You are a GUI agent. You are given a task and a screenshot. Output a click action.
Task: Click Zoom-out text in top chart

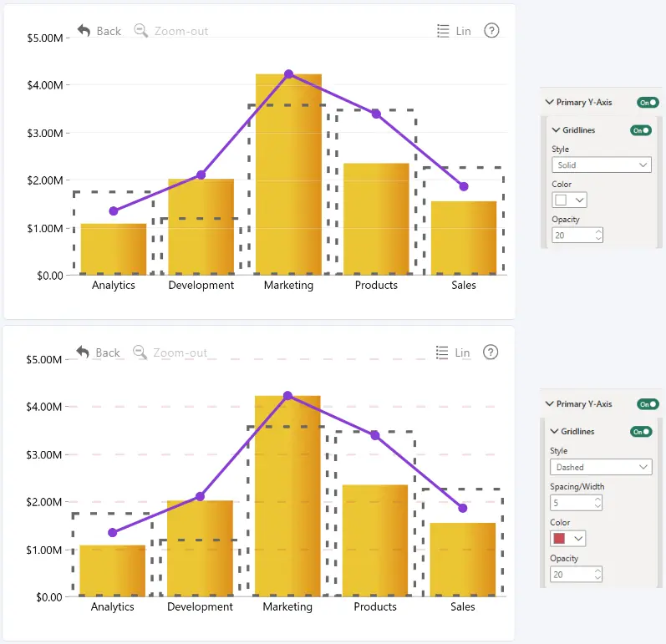(x=181, y=31)
